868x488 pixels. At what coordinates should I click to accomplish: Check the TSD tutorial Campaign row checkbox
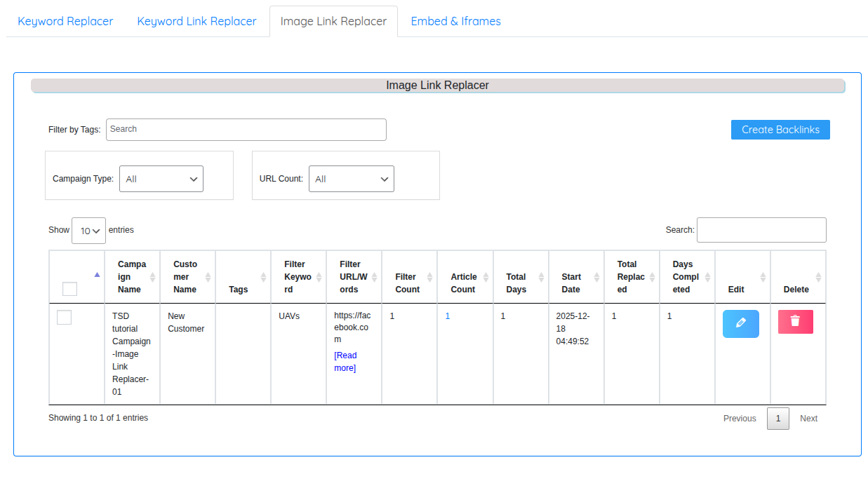point(64,318)
